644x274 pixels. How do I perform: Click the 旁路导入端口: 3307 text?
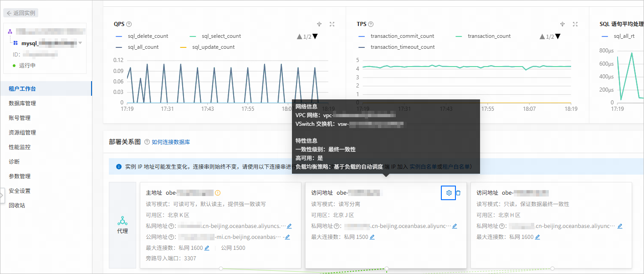(171, 258)
